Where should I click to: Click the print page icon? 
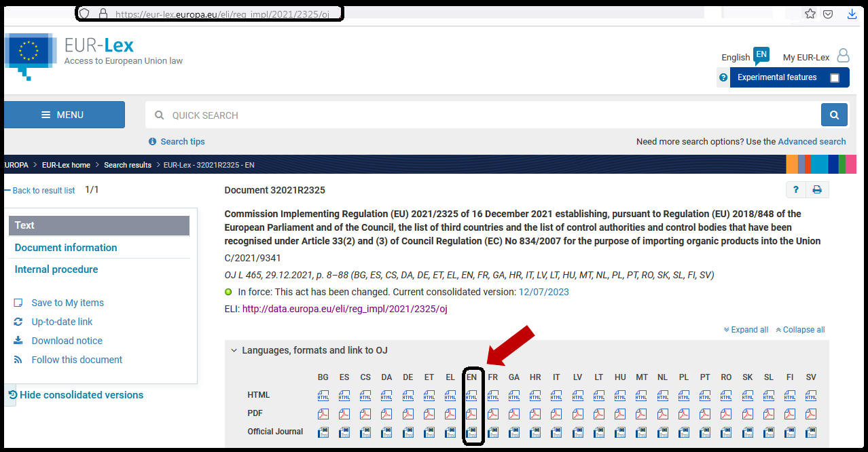[x=817, y=190]
